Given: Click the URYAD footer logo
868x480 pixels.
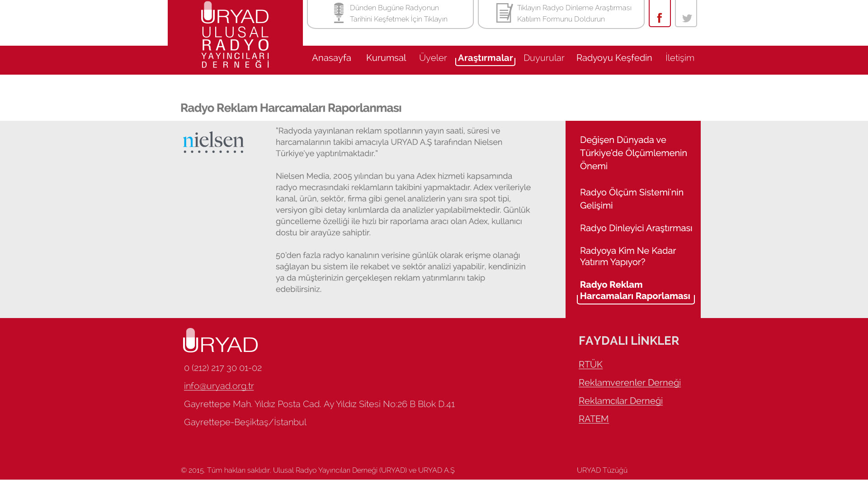Looking at the screenshot, I should point(221,340).
